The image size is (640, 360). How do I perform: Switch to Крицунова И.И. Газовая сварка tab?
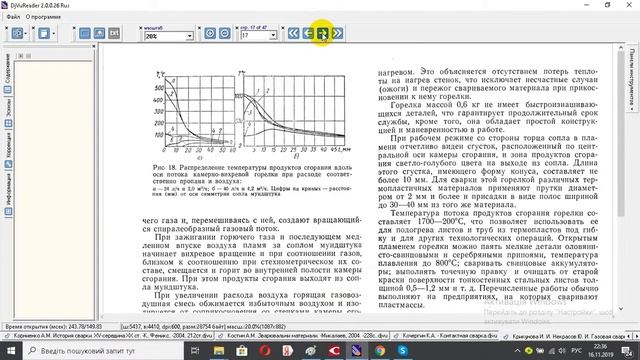tap(564, 336)
